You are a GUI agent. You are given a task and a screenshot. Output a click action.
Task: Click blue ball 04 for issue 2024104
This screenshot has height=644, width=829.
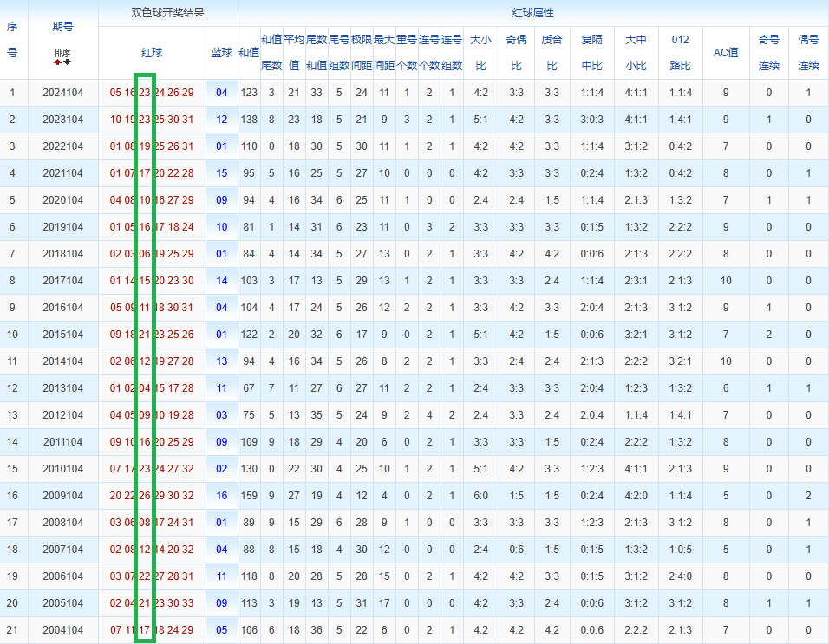(x=222, y=93)
